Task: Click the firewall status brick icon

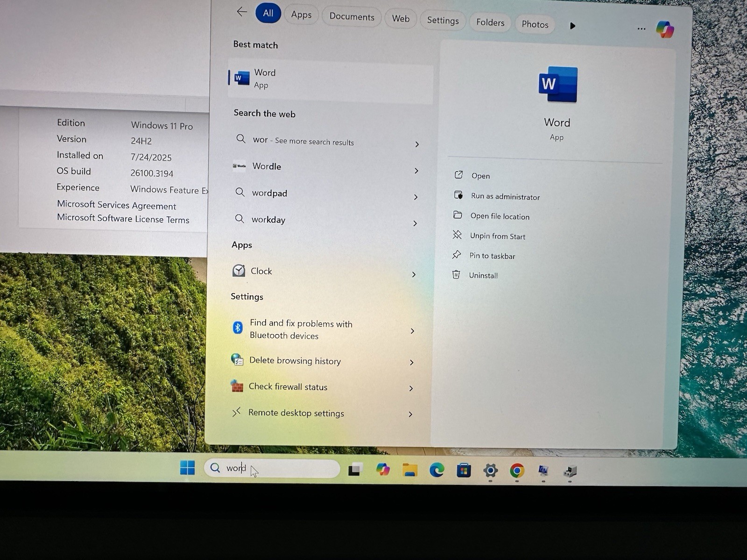Action: (x=237, y=385)
